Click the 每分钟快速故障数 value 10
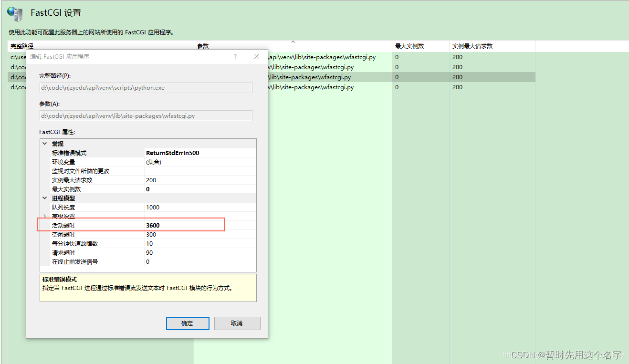 click(149, 243)
